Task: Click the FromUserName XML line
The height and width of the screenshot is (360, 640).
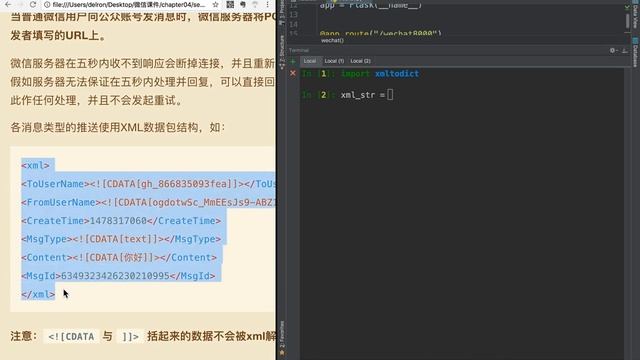Action: click(148, 202)
